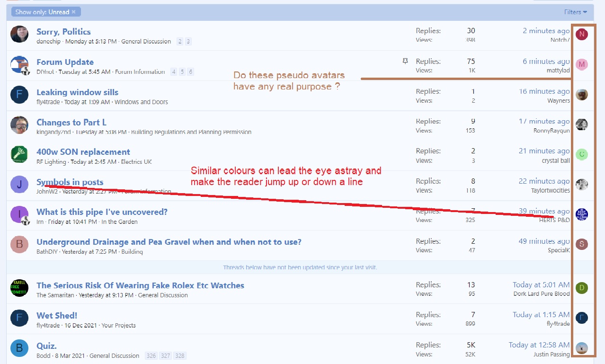Image resolution: width=605 pixels, height=364 pixels.
Task: Click danechip's avatar on Sorry, Politics thread
Action: (19, 35)
